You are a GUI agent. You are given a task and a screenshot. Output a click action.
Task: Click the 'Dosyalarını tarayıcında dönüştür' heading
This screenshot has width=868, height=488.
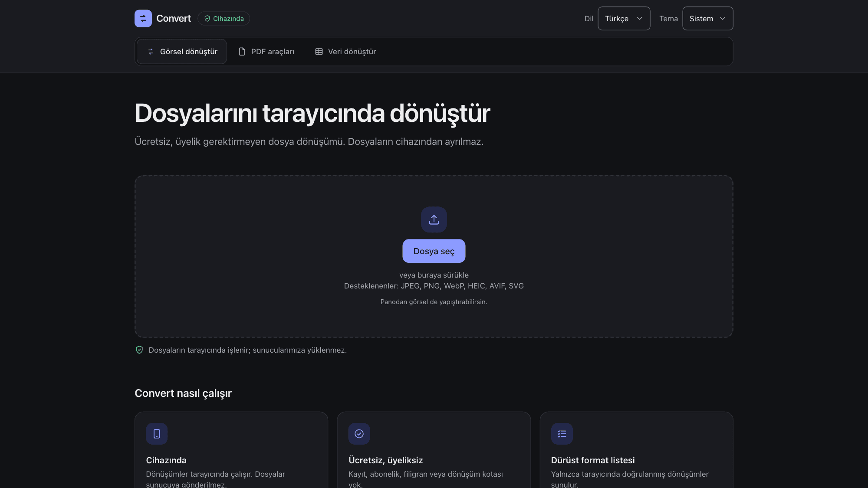pyautogui.click(x=312, y=114)
